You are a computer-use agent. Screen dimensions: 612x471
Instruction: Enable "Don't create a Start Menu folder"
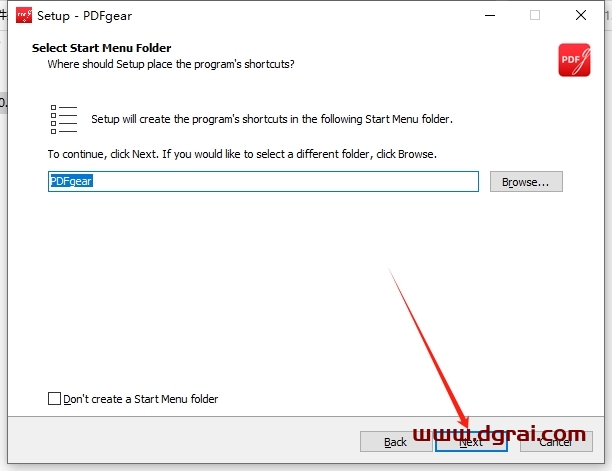coord(54,399)
